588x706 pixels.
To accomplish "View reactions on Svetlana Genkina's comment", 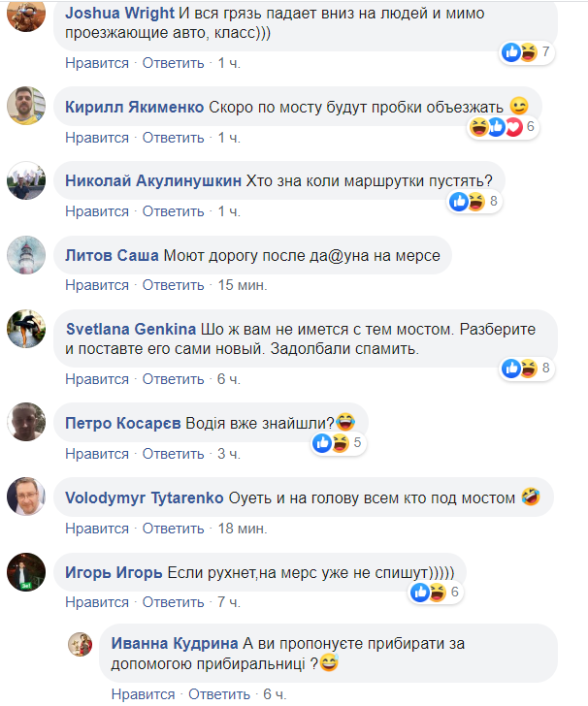I will (x=526, y=369).
